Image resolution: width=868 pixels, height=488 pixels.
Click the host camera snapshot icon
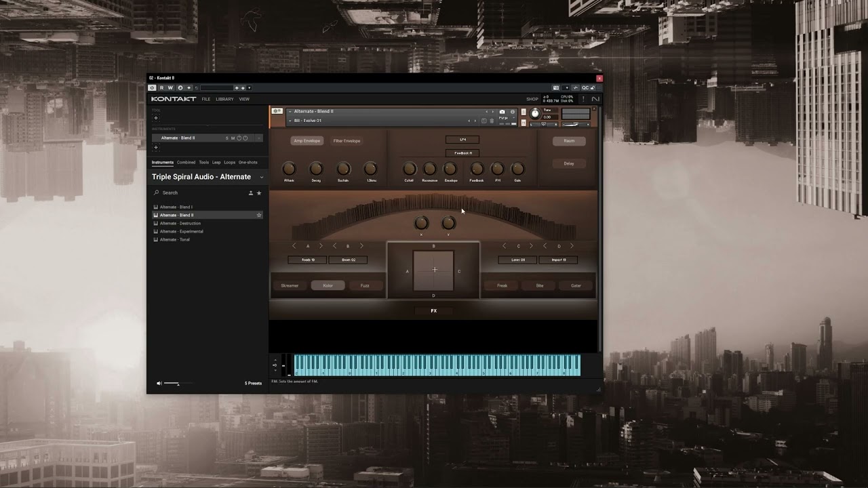point(556,87)
